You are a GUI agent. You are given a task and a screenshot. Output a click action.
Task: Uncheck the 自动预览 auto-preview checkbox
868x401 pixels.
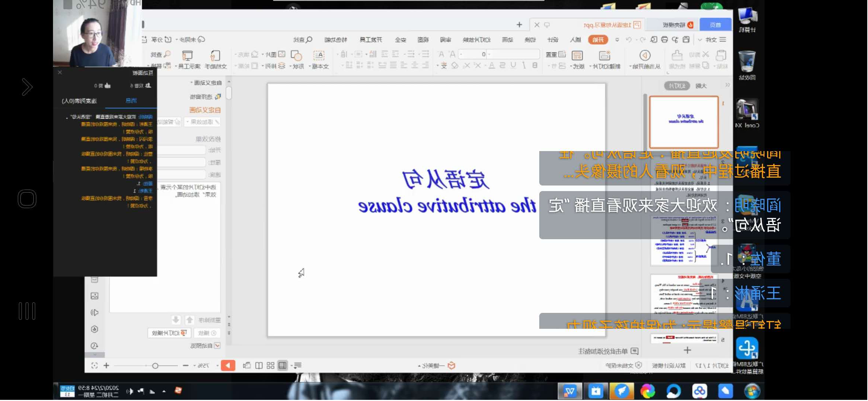pyautogui.click(x=218, y=345)
